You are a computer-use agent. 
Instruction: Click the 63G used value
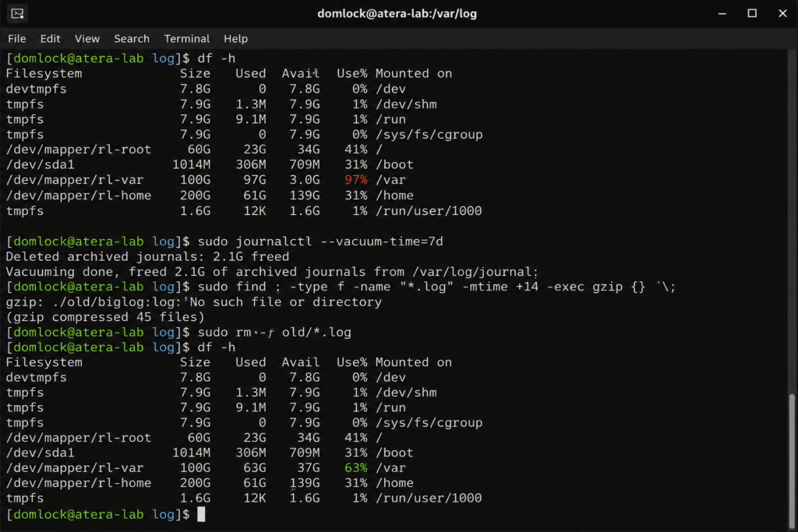pos(255,468)
